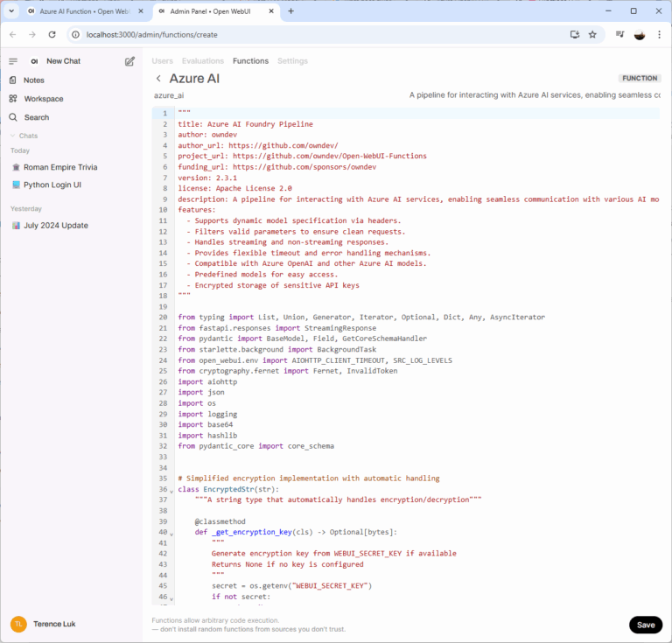Click the 'Yesterday' section label in sidebar
This screenshot has width=672, height=643.
25,208
